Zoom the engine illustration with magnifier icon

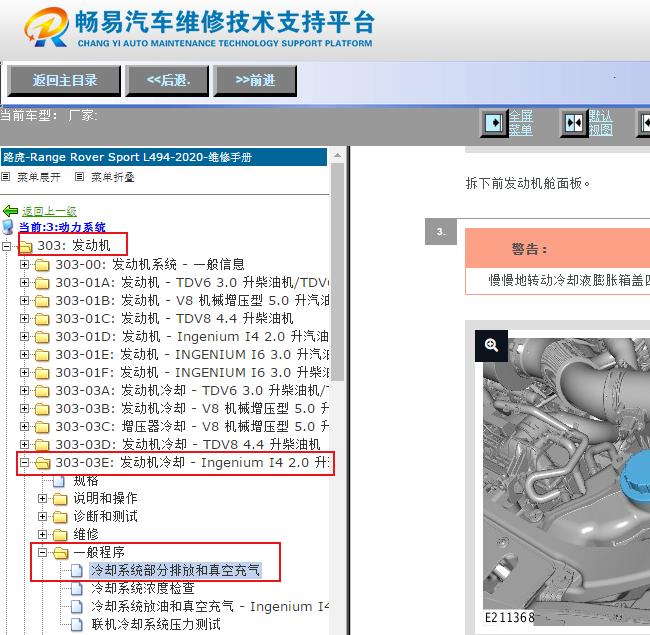(492, 346)
